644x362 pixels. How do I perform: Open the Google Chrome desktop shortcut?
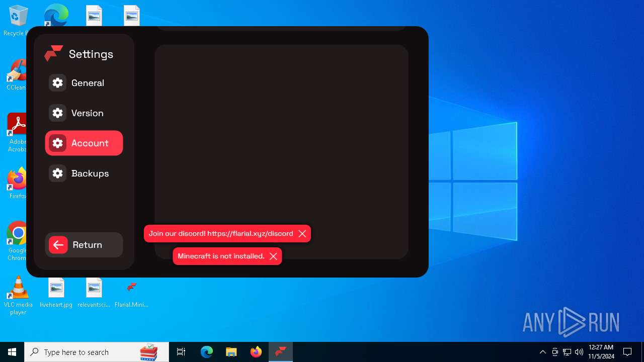click(18, 241)
